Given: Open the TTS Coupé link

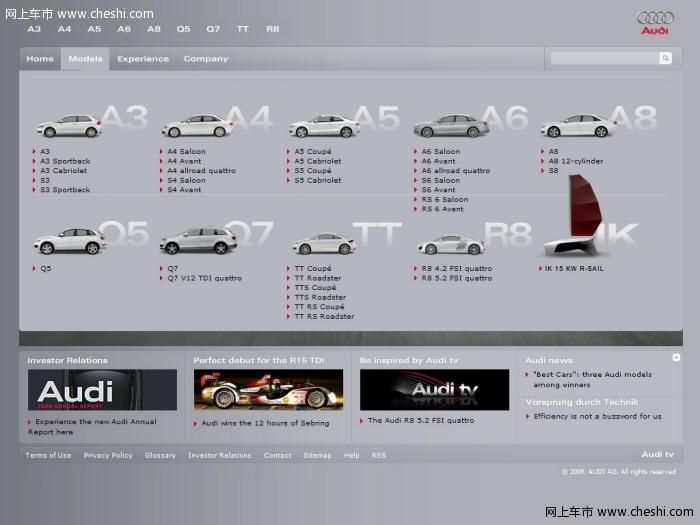Looking at the screenshot, I should click(x=315, y=288).
